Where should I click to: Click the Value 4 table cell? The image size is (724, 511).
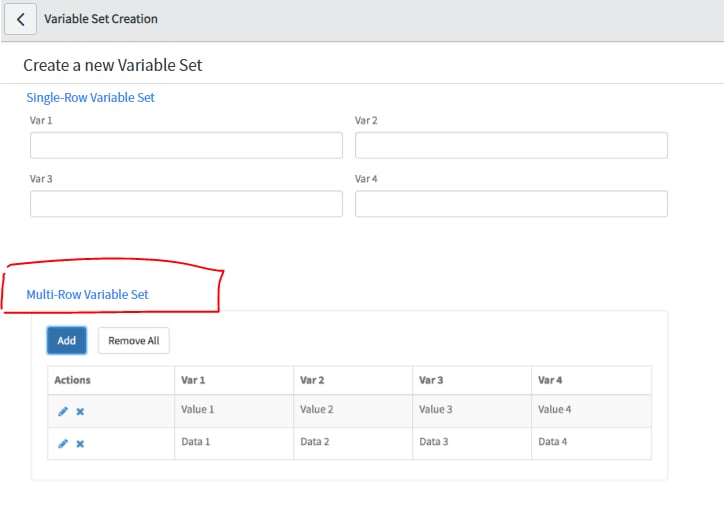591,411
